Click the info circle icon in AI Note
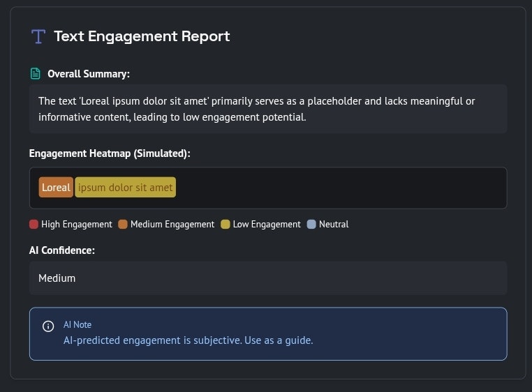 tap(48, 326)
